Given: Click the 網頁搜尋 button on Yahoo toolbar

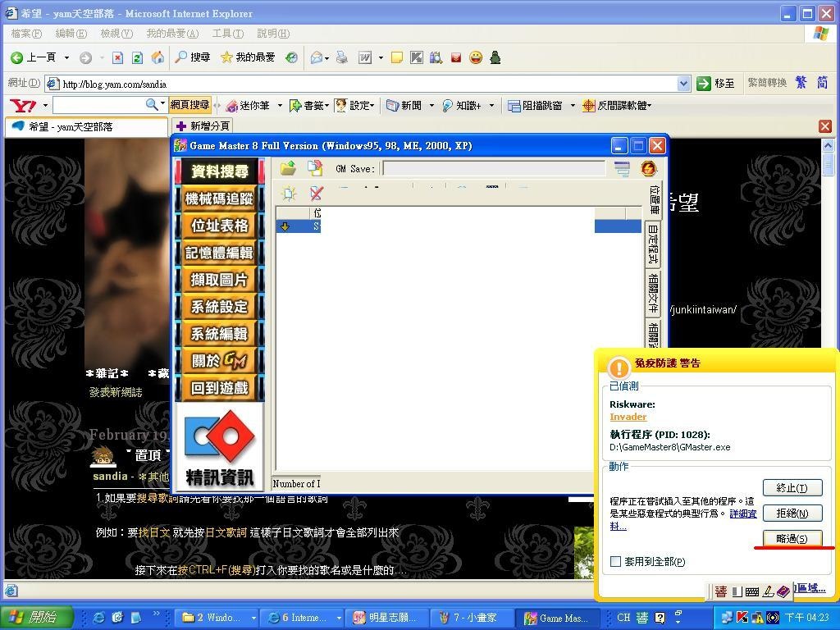Looking at the screenshot, I should coord(189,105).
